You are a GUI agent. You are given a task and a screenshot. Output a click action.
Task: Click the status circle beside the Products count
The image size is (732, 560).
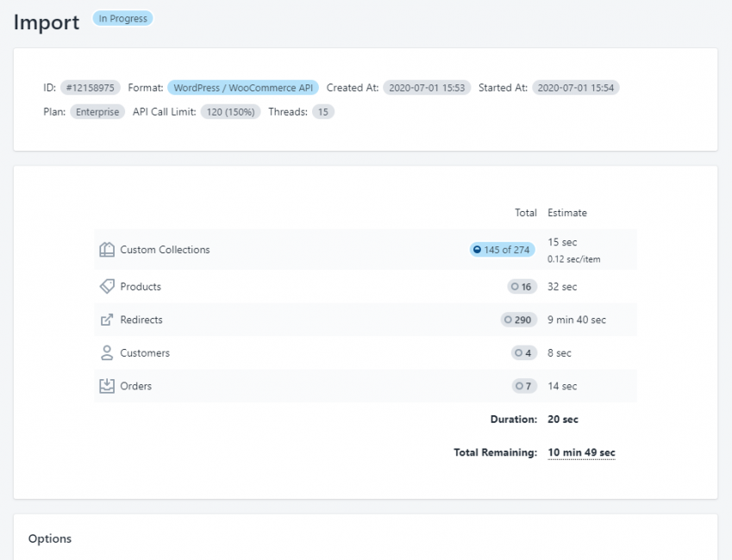click(x=517, y=286)
